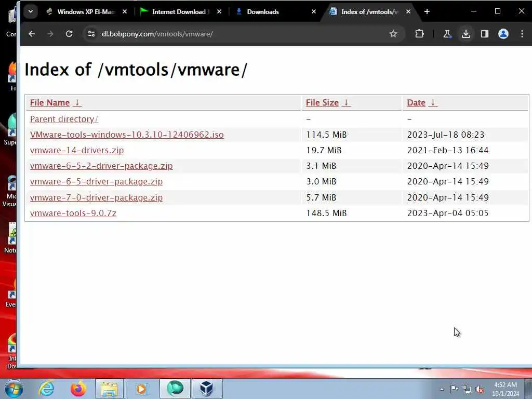532x399 pixels.
Task: Show hidden system tray icons
Action: click(442, 389)
